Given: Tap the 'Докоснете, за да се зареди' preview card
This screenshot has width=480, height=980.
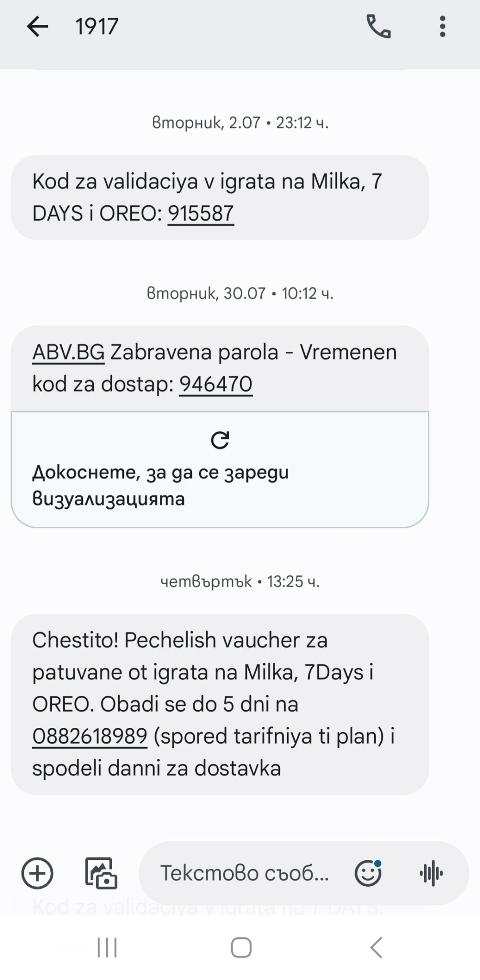Looking at the screenshot, I should [220, 485].
